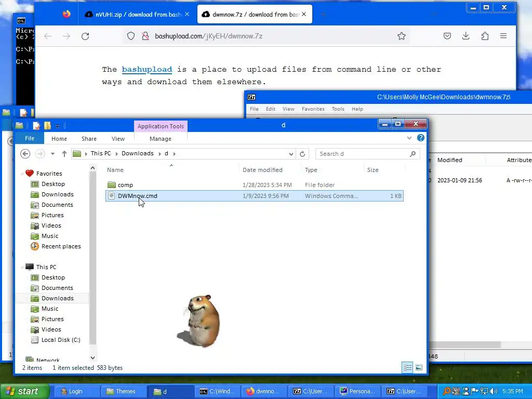Open Edit menu in 7-Zip window
The height and width of the screenshot is (399, 532).
coord(270,109)
